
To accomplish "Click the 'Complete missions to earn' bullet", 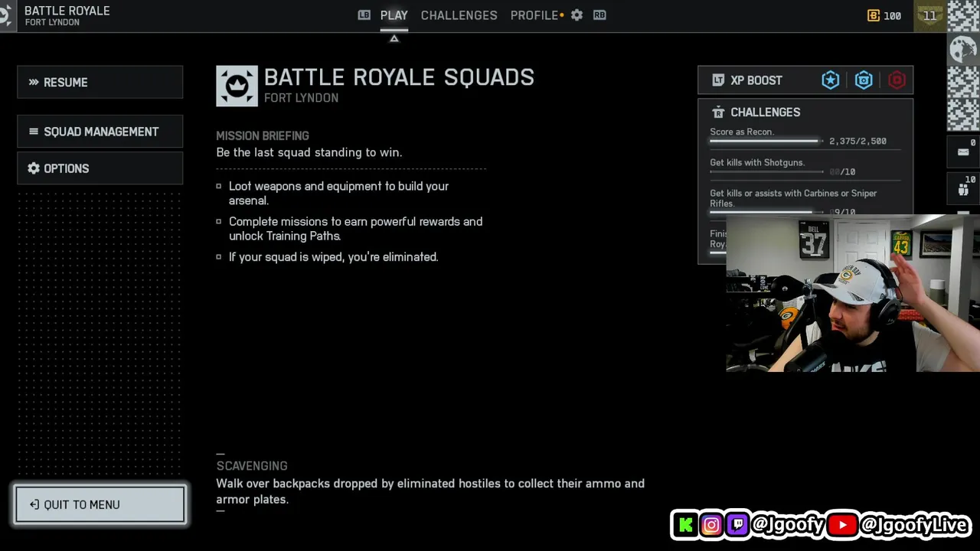I will [355, 229].
